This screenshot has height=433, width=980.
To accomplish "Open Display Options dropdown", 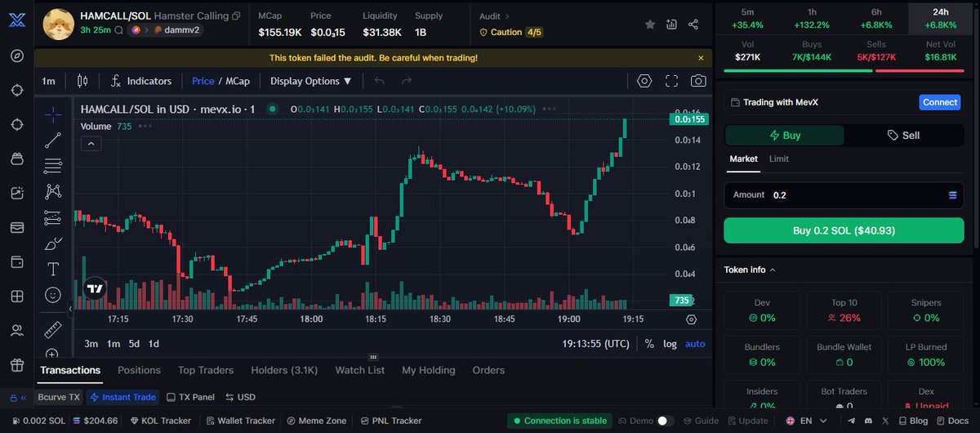I will tap(311, 81).
